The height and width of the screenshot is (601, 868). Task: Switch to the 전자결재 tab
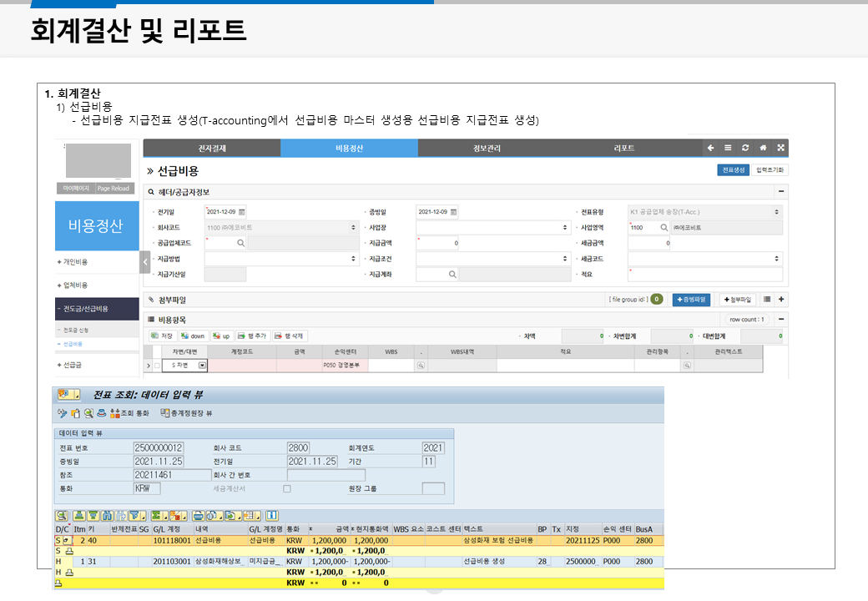pos(212,148)
